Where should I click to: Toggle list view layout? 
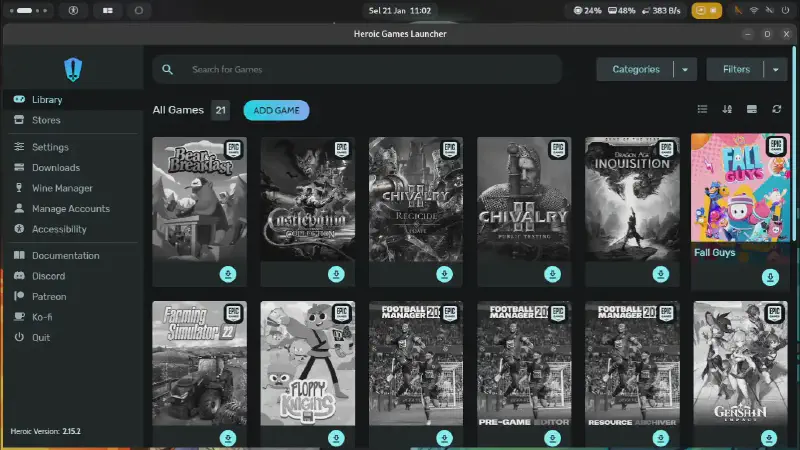702,110
